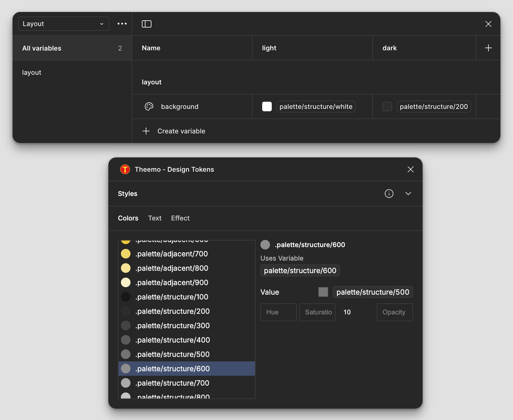The width and height of the screenshot is (513, 420).
Task: Click the Theemo plugin logo icon
Action: (125, 169)
